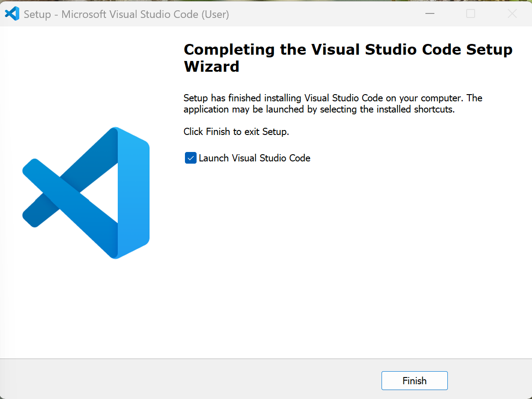Click the 'Click Finish to exit Setup.' text
Viewport: 532px width, 399px height.
pyautogui.click(x=236, y=131)
